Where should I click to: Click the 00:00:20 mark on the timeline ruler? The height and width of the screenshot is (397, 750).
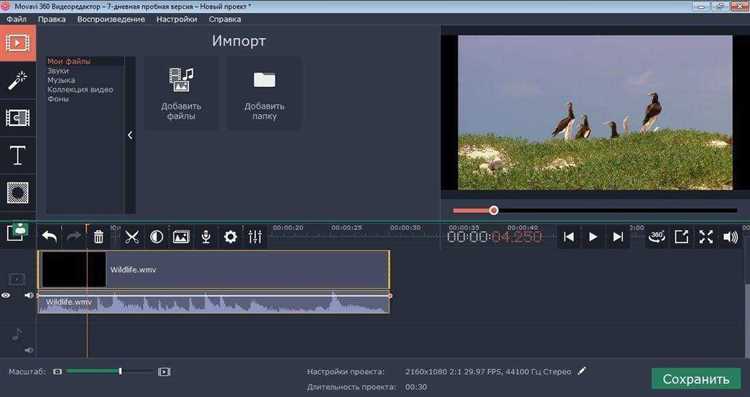(x=288, y=228)
